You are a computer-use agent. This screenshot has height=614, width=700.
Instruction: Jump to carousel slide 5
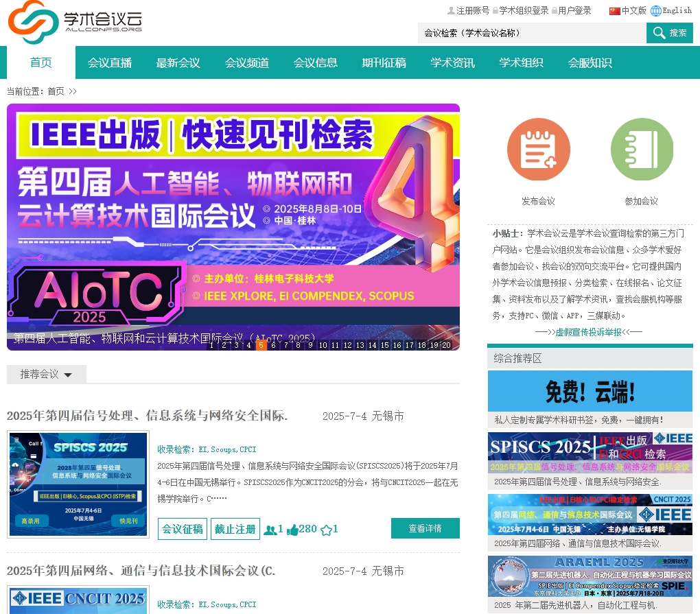[x=261, y=345]
